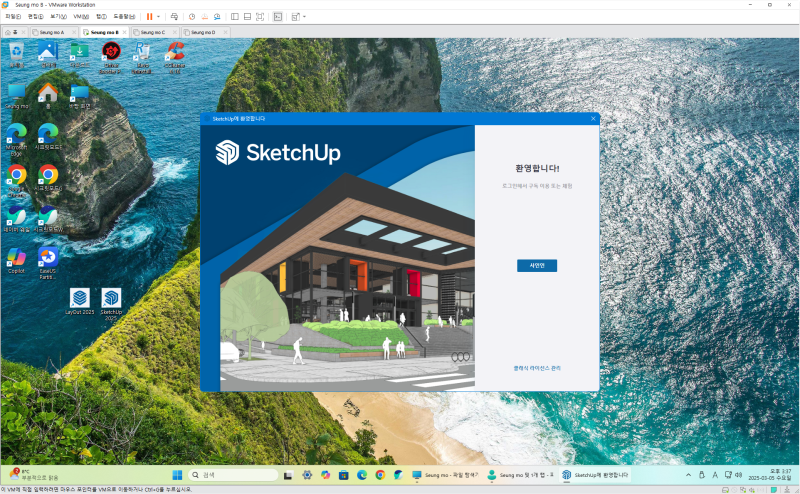The width and height of the screenshot is (800, 494).
Task: Expand the power options dropdown beside pause
Action: (x=158, y=17)
